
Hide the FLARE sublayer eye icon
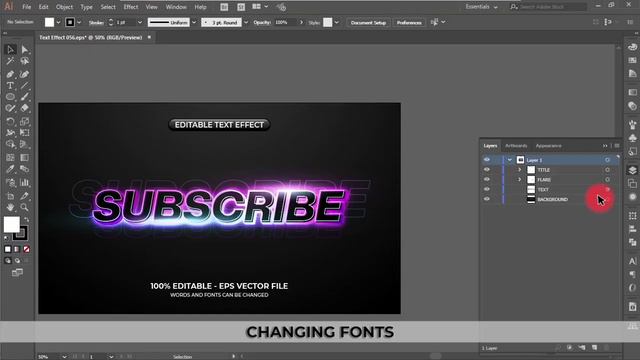[487, 179]
